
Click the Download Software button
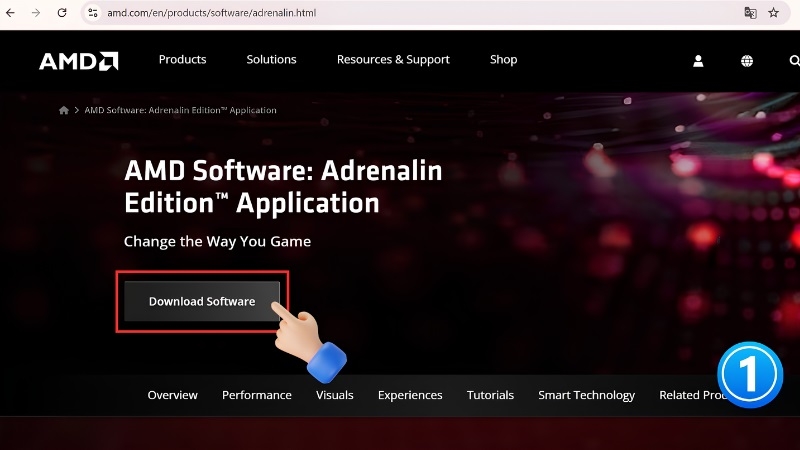(x=202, y=302)
